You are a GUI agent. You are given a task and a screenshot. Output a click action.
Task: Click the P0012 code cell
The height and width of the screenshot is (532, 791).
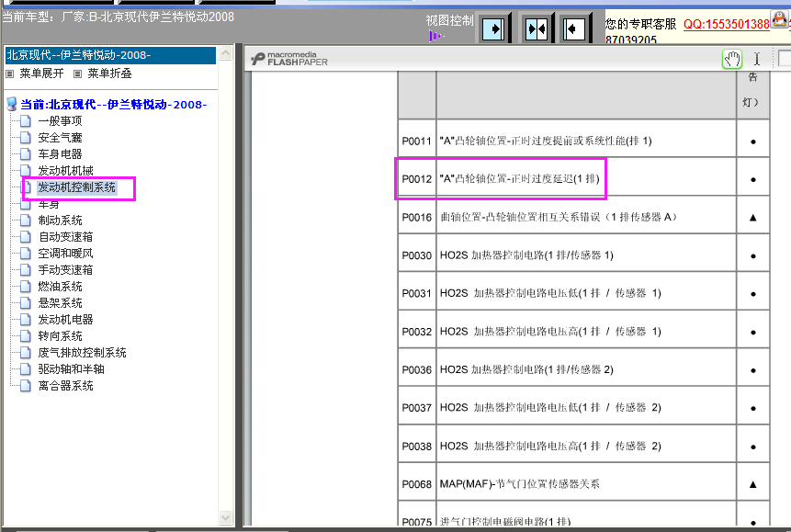pos(417,178)
